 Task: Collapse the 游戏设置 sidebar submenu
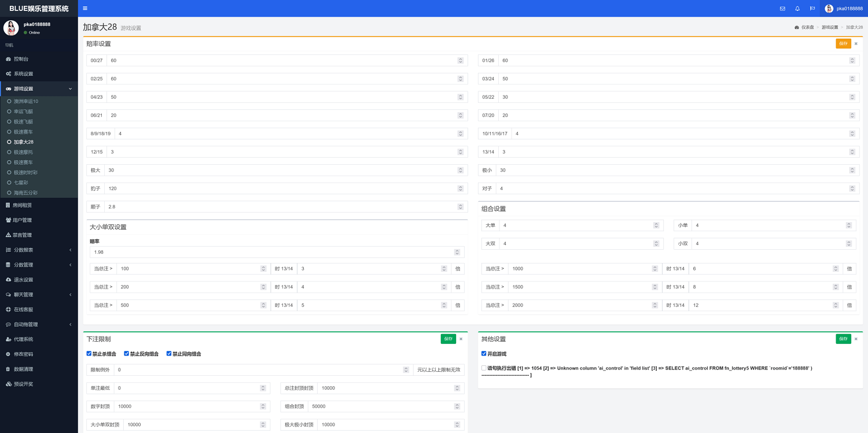click(71, 89)
